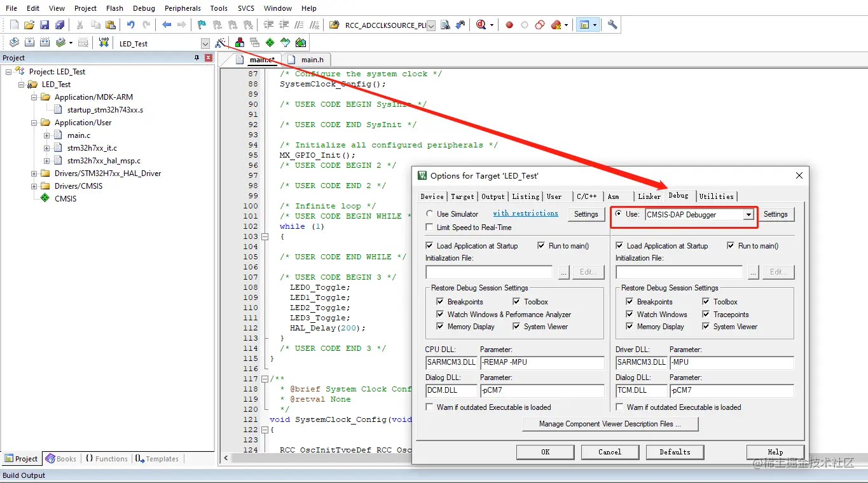Image resolution: width=868 pixels, height=483 pixels.
Task: Uncheck the debugger's Load Application at Startup
Action: pos(620,246)
